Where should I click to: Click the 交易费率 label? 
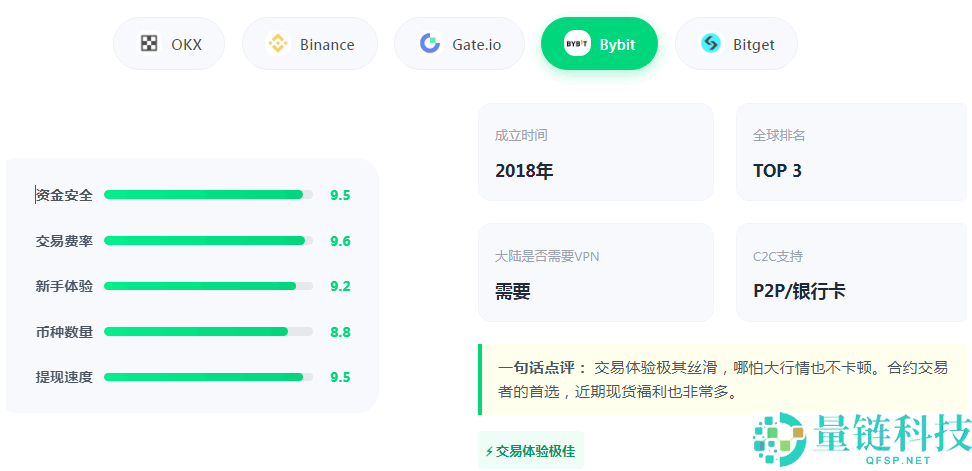64,240
